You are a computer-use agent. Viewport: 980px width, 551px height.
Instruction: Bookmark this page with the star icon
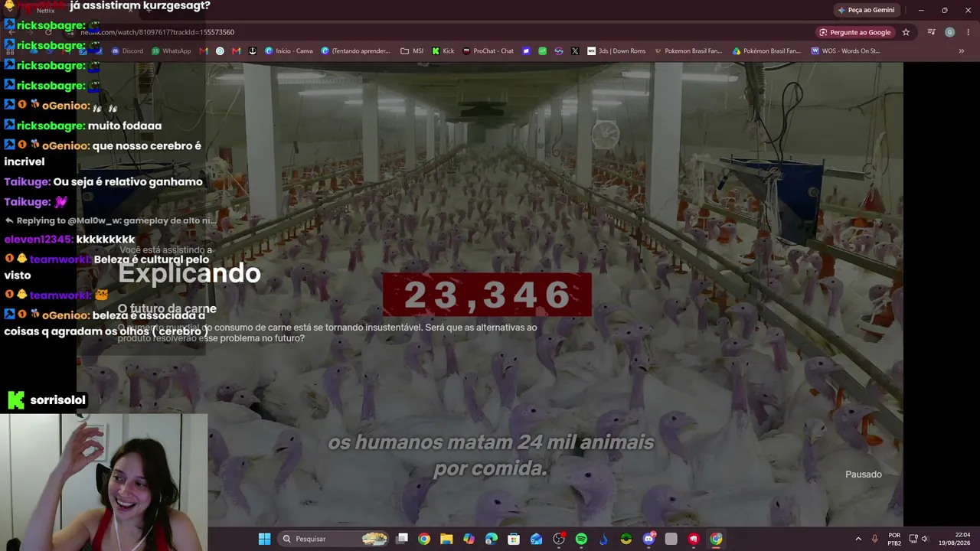tap(906, 32)
